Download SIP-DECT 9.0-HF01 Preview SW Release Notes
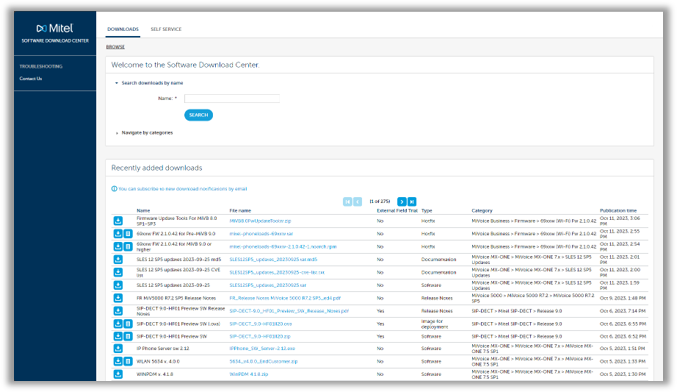677x392 pixels. 118,311
